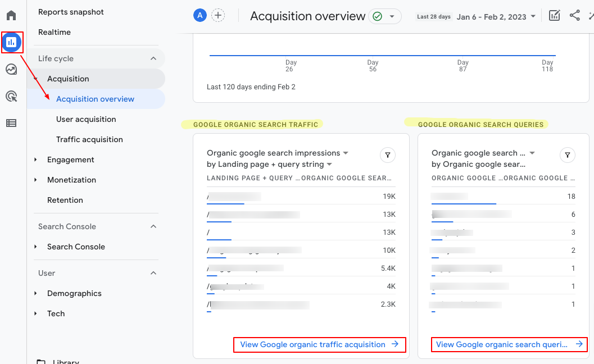Expand the Tech topic arrow

[35, 313]
